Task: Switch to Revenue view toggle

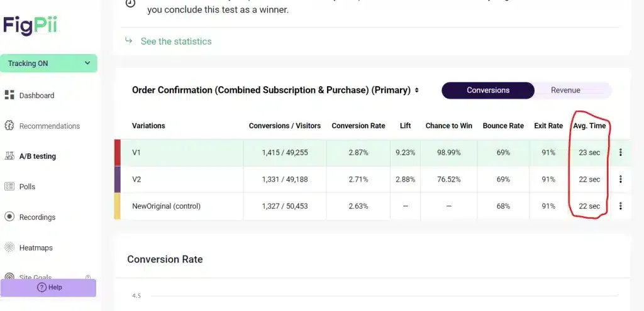Action: tap(565, 90)
